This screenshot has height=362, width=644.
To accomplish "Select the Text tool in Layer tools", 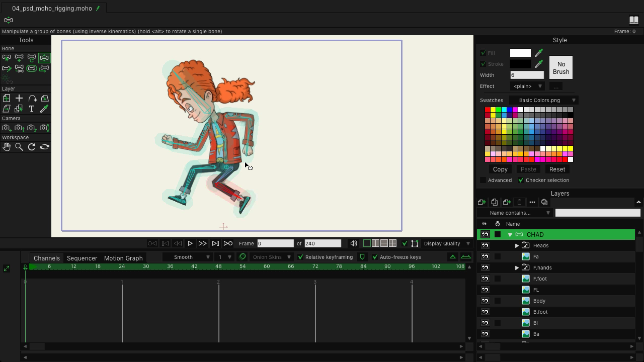I will click(32, 109).
